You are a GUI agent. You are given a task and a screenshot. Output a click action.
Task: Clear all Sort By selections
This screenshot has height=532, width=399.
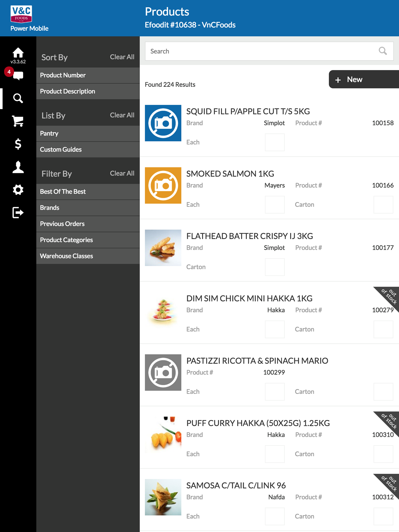pyautogui.click(x=122, y=57)
